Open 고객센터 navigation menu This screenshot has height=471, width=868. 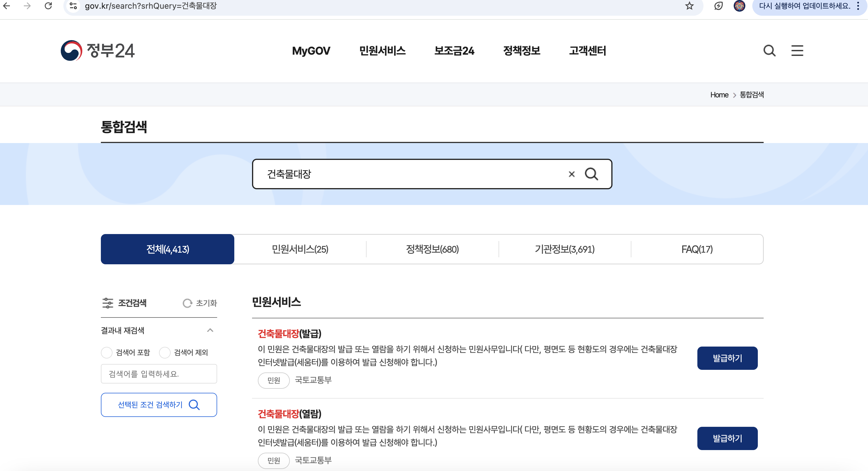click(587, 51)
